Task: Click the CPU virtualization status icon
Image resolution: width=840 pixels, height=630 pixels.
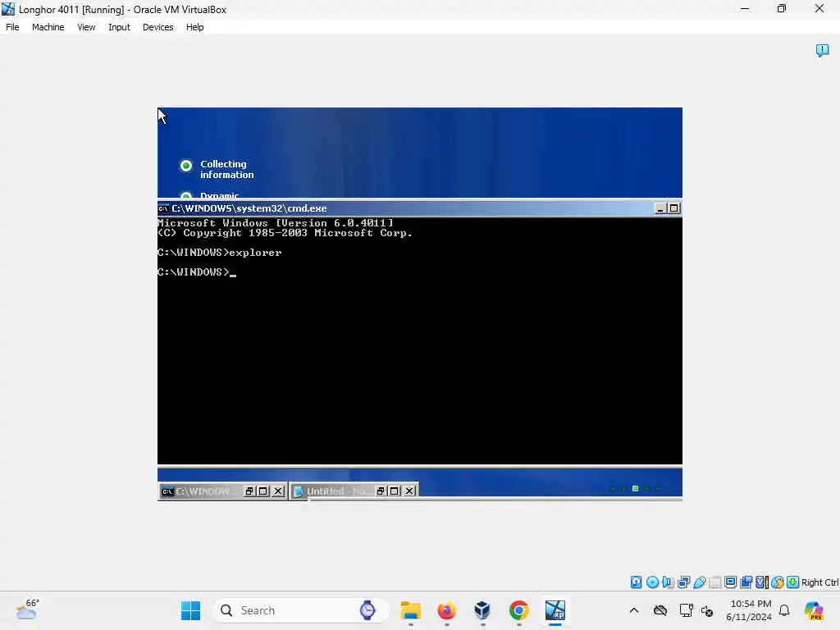Action: tap(761, 582)
